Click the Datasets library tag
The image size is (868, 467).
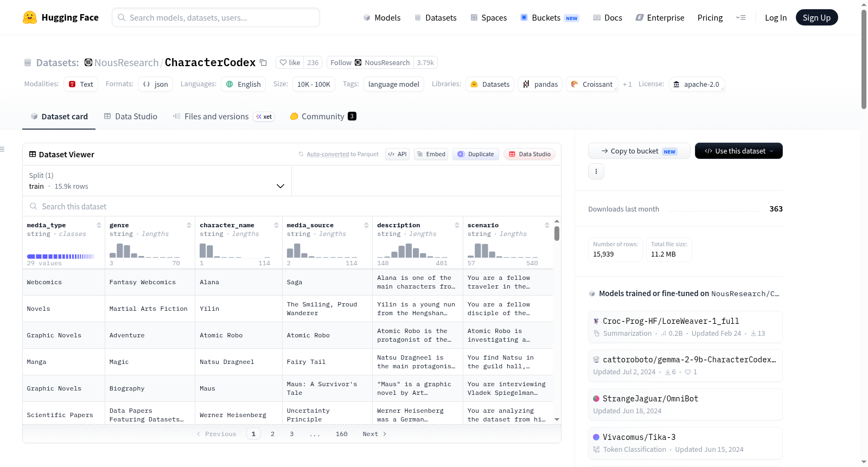click(x=490, y=84)
